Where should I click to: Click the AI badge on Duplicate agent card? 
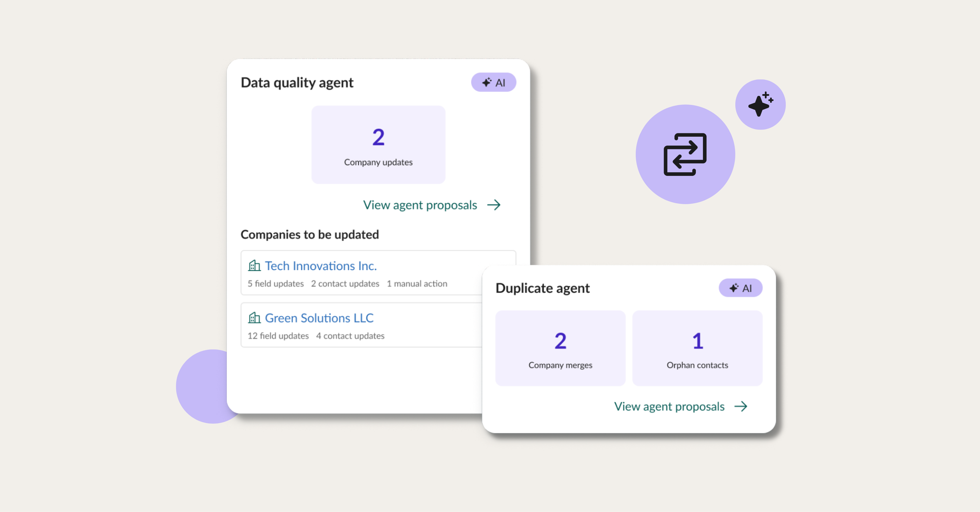740,287
